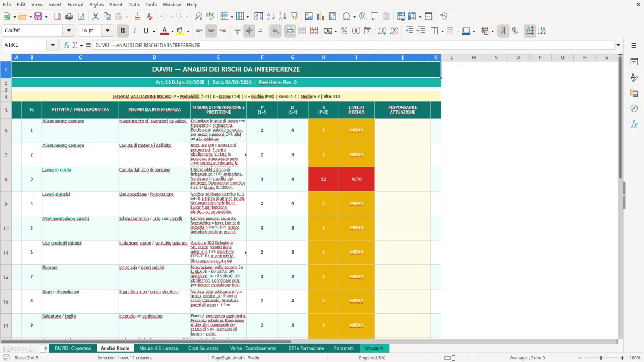Viewport: 644px width, 362px height.
Task: Click the yellow background color swatch
Action: pyautogui.click(x=180, y=31)
